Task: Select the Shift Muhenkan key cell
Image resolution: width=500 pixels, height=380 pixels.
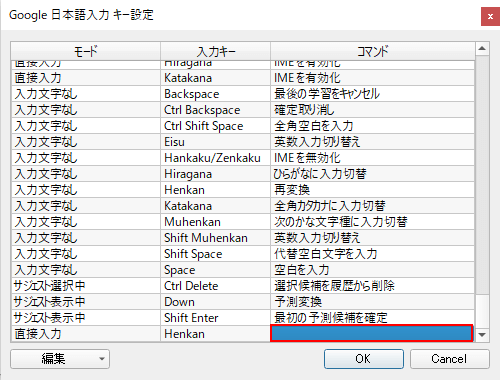Action: click(215, 238)
